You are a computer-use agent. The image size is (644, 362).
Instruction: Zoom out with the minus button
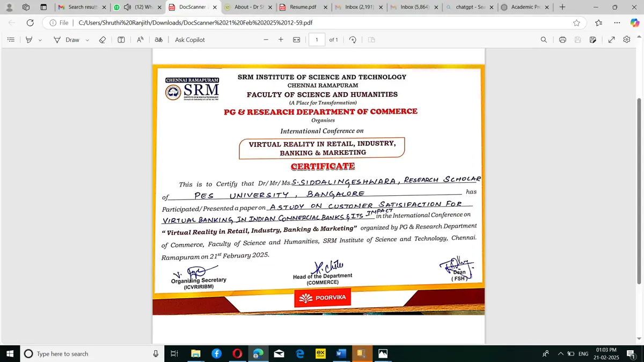(266, 40)
